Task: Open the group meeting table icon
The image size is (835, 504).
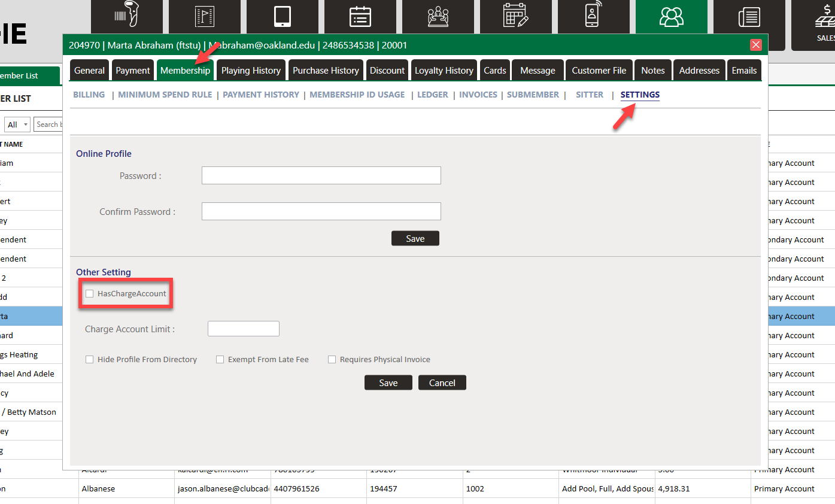Action: pyautogui.click(x=438, y=17)
